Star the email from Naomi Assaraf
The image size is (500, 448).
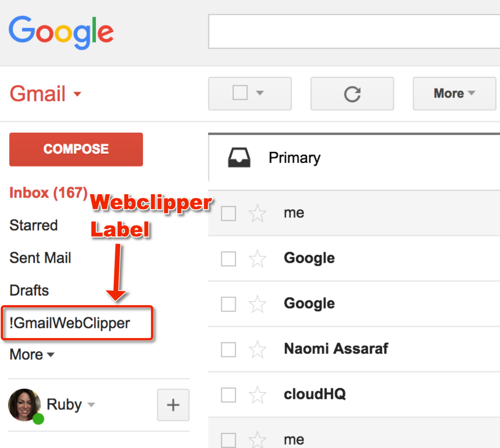pos(257,350)
